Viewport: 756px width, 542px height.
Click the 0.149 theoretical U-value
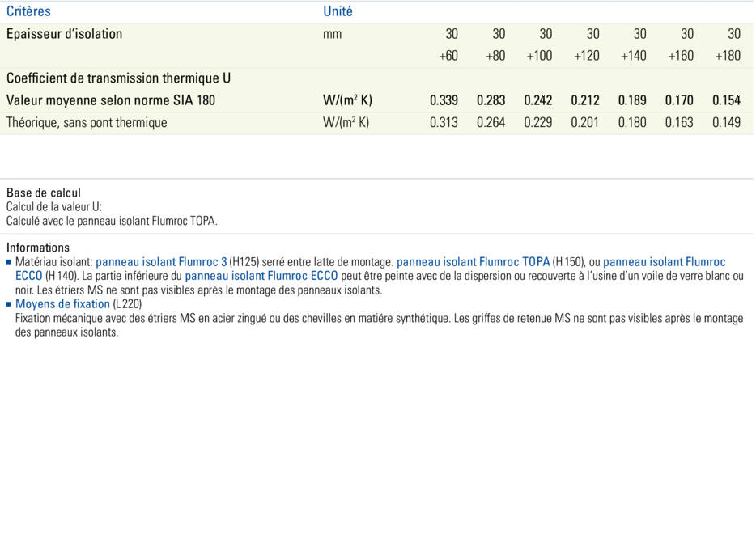pyautogui.click(x=726, y=123)
